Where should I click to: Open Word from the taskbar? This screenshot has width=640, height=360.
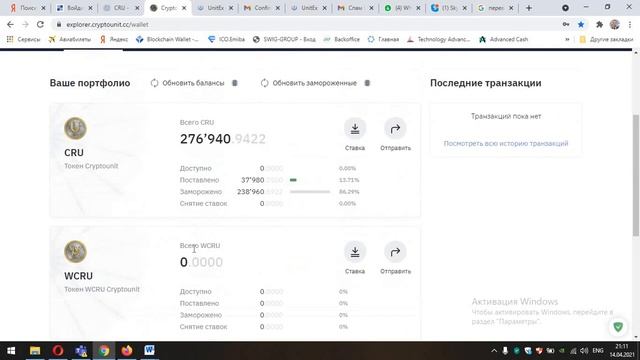click(149, 351)
